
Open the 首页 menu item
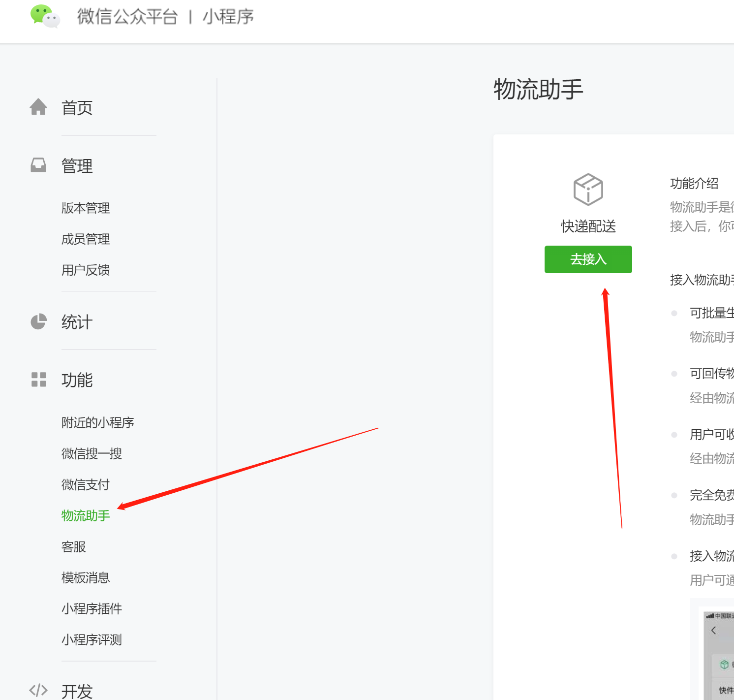(77, 108)
